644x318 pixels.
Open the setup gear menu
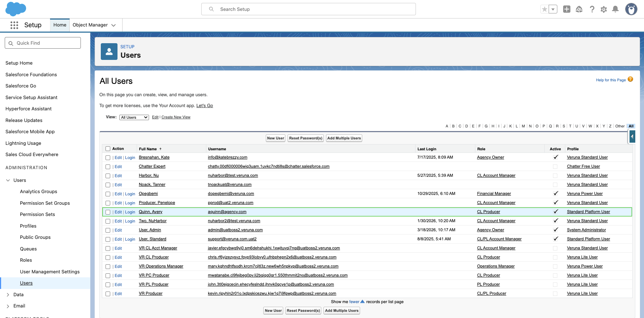604,9
